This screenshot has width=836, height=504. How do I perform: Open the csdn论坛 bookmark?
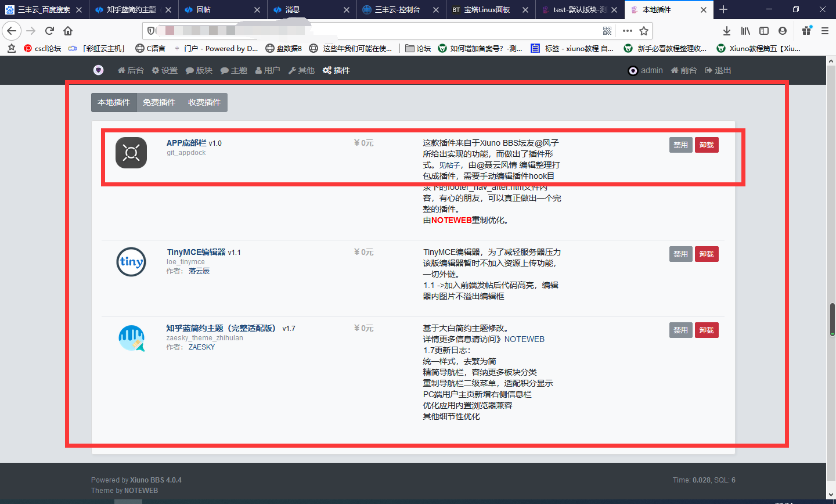click(x=42, y=48)
